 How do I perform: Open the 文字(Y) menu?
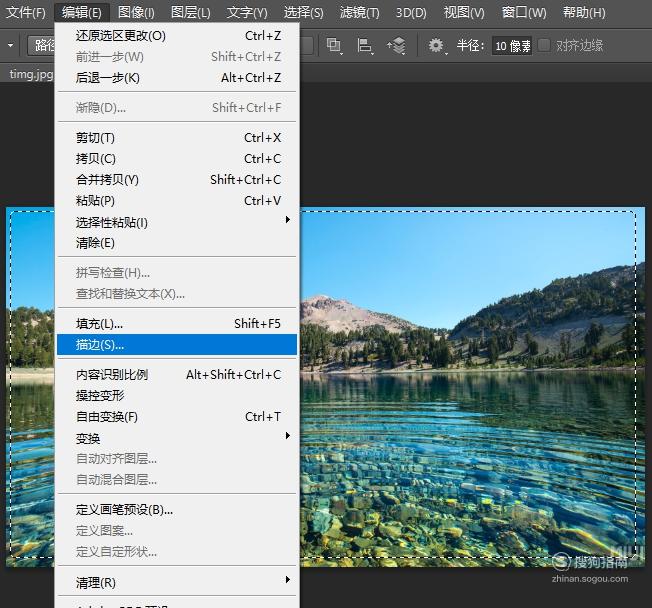click(x=247, y=12)
